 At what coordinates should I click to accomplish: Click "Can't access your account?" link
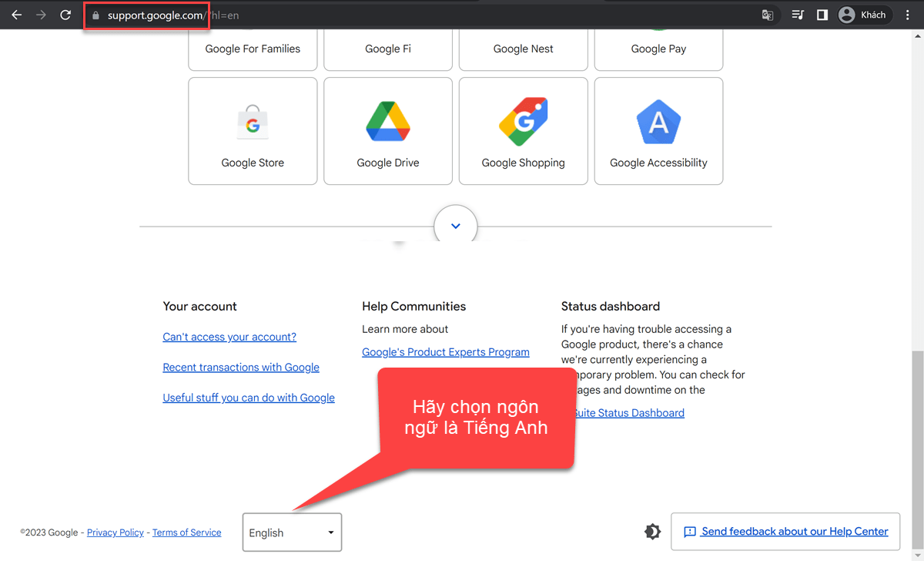point(229,337)
